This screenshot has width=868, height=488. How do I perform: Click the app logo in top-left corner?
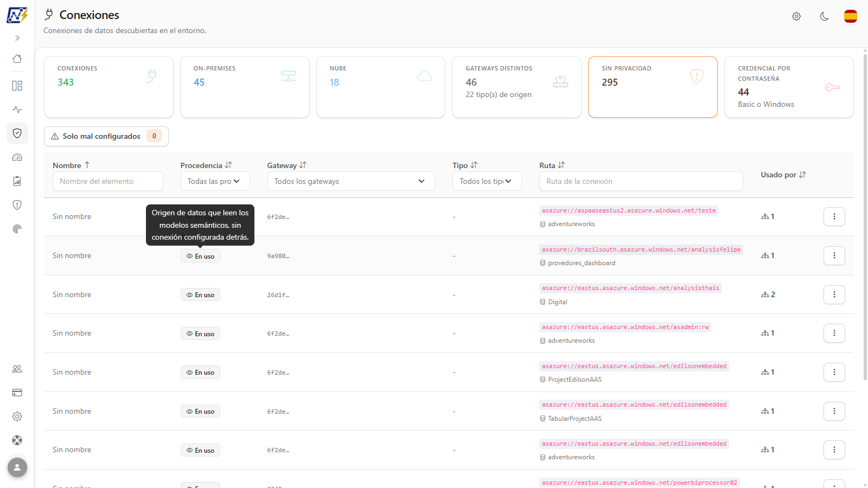(x=17, y=15)
